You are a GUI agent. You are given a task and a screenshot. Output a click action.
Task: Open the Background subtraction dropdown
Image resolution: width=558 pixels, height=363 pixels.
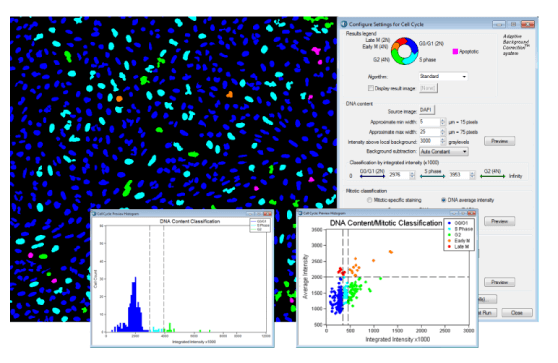click(444, 152)
